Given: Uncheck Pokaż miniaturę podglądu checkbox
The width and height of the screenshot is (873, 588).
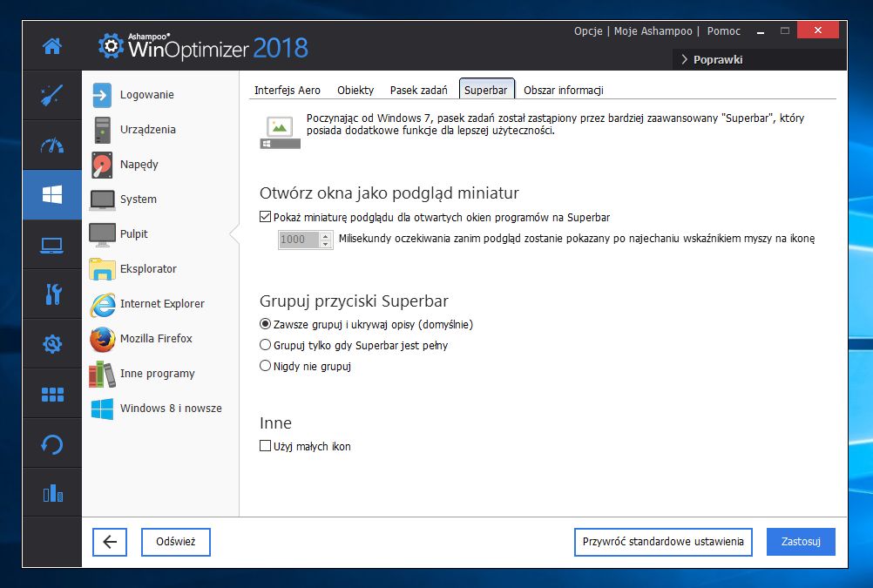Looking at the screenshot, I should coord(265,217).
